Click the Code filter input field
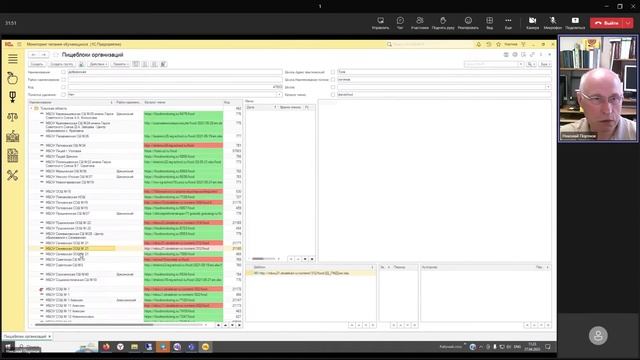This screenshot has width=640, height=360. tap(175, 87)
